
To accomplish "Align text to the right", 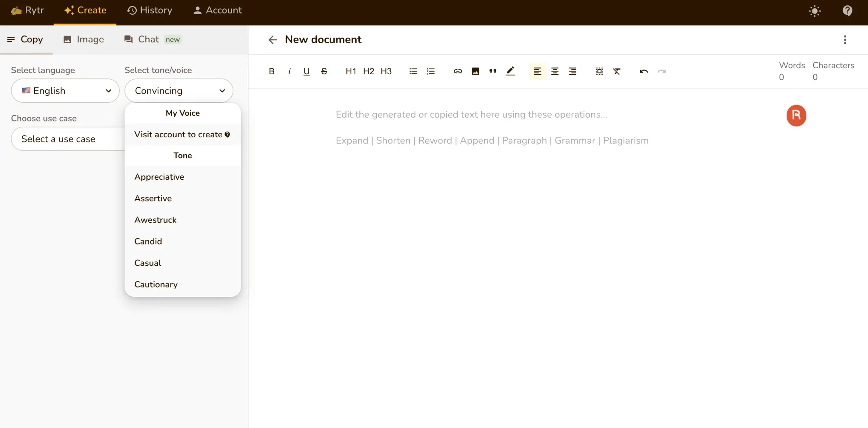I will point(572,71).
